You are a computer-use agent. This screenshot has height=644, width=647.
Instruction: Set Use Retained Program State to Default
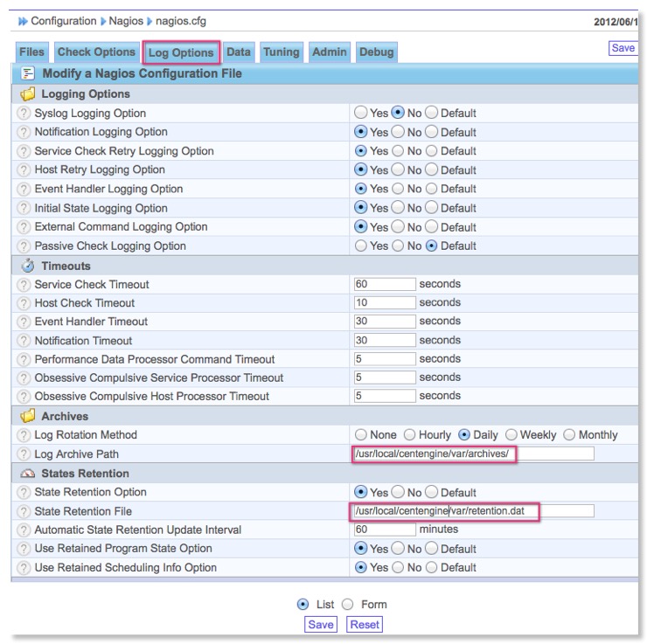click(432, 549)
